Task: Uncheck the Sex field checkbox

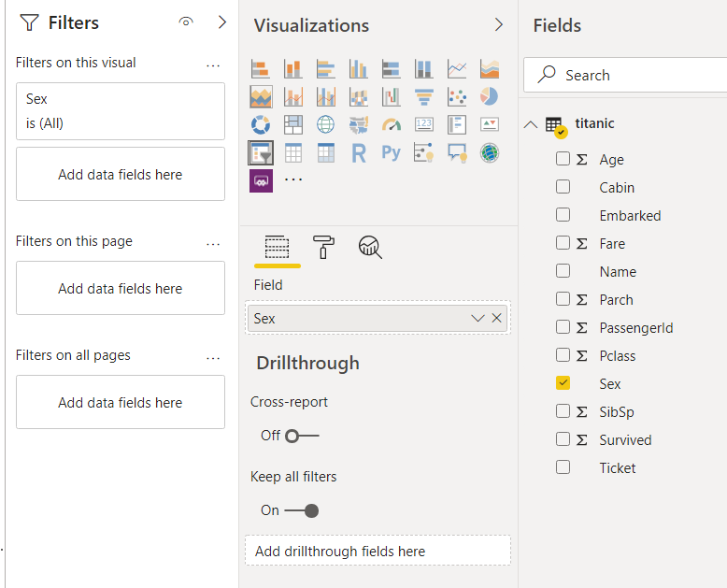Action: point(563,383)
